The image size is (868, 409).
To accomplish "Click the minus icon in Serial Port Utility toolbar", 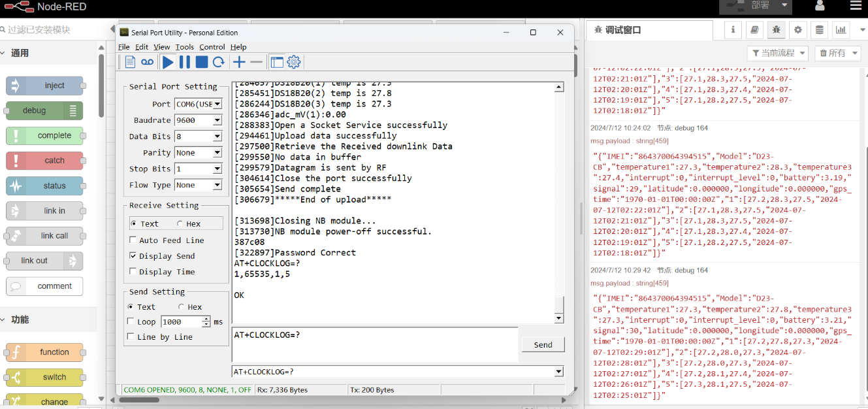I will click(x=257, y=62).
